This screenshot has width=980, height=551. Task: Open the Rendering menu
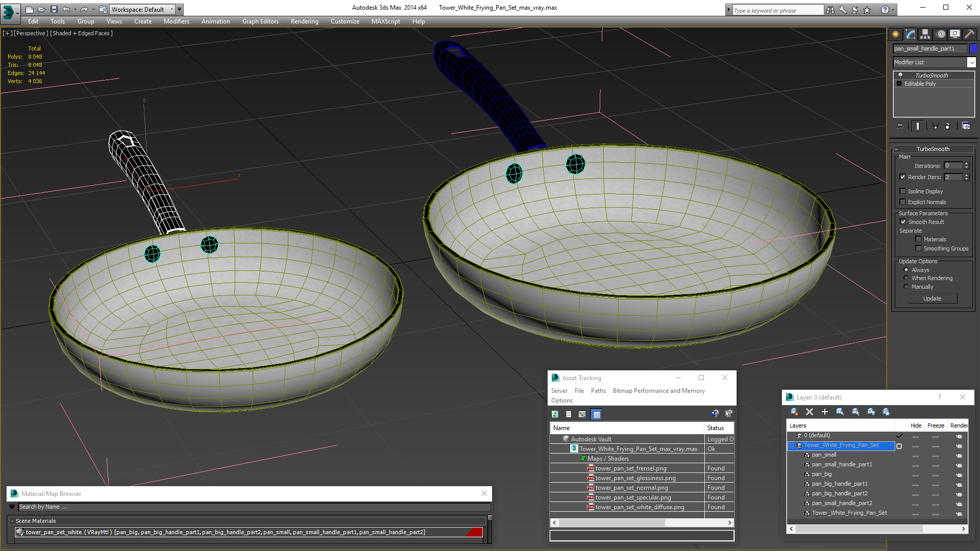[304, 21]
